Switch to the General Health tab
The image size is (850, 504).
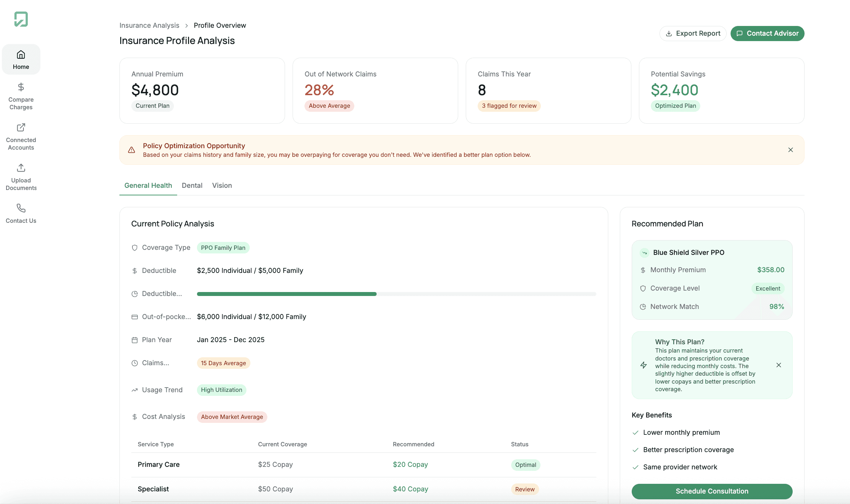pos(148,186)
